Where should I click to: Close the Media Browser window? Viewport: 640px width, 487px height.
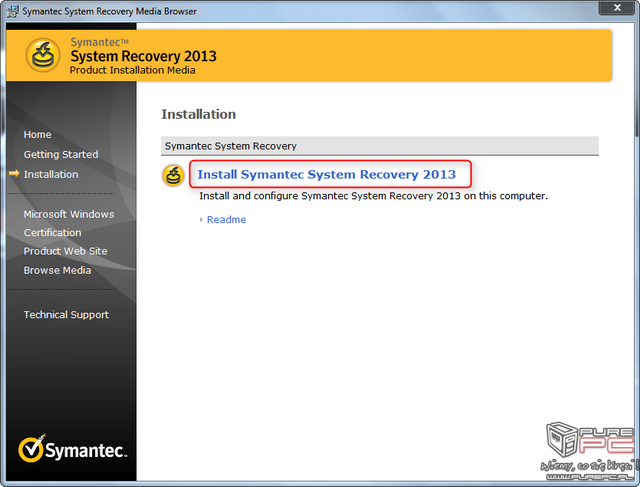coord(617,7)
